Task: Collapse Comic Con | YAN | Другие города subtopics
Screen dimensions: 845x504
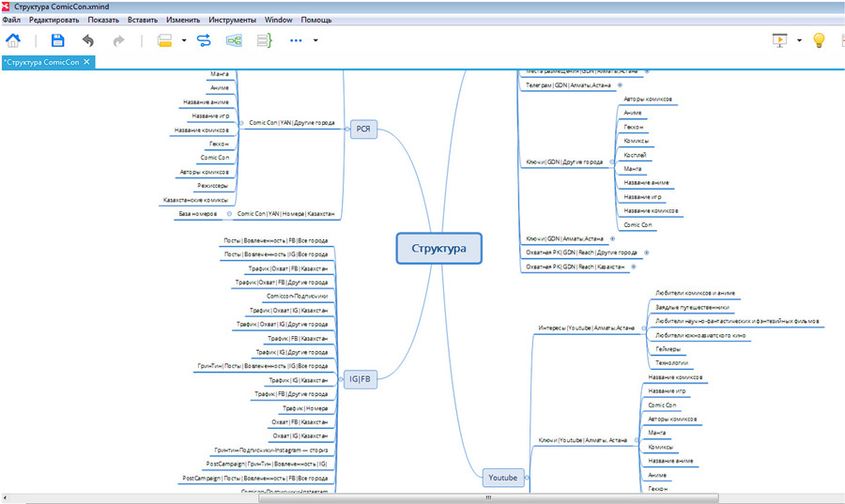Action: (x=241, y=123)
